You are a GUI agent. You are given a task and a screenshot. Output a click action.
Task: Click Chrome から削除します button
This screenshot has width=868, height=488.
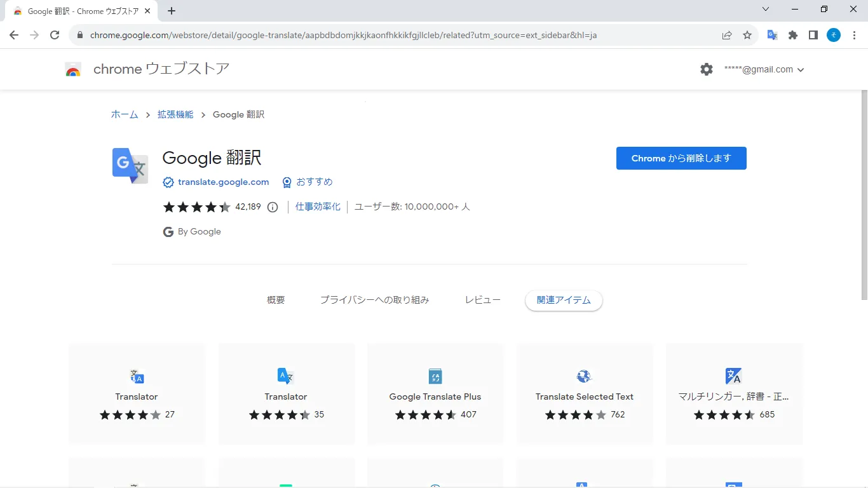point(681,158)
